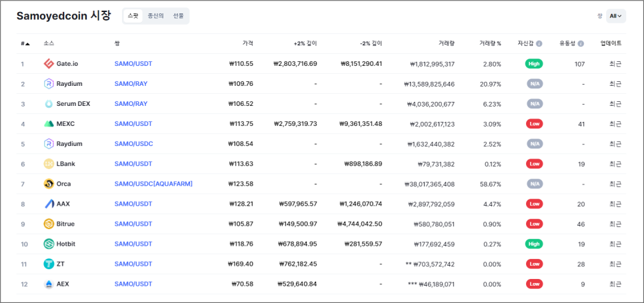Image resolution: width=644 pixels, height=303 pixels.
Task: Click the Raydium logo in row 2
Action: 49,84
